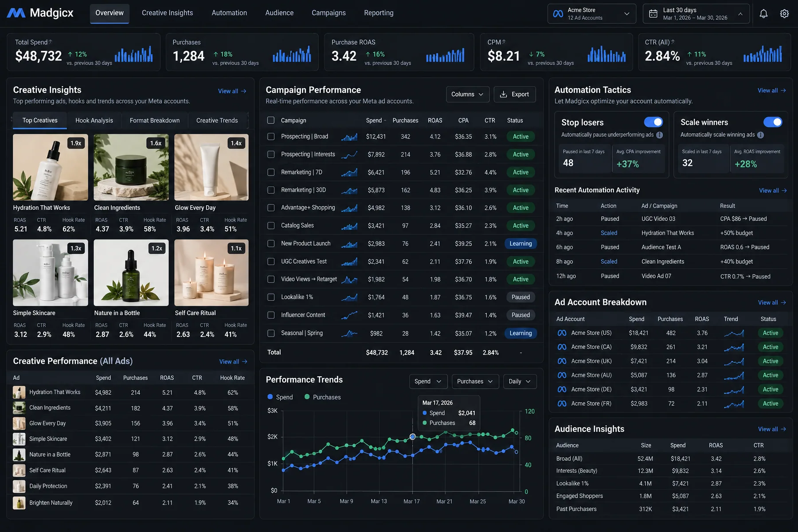Viewport: 798px width, 532px height.
Task: Open the settings gear
Action: [x=784, y=14]
